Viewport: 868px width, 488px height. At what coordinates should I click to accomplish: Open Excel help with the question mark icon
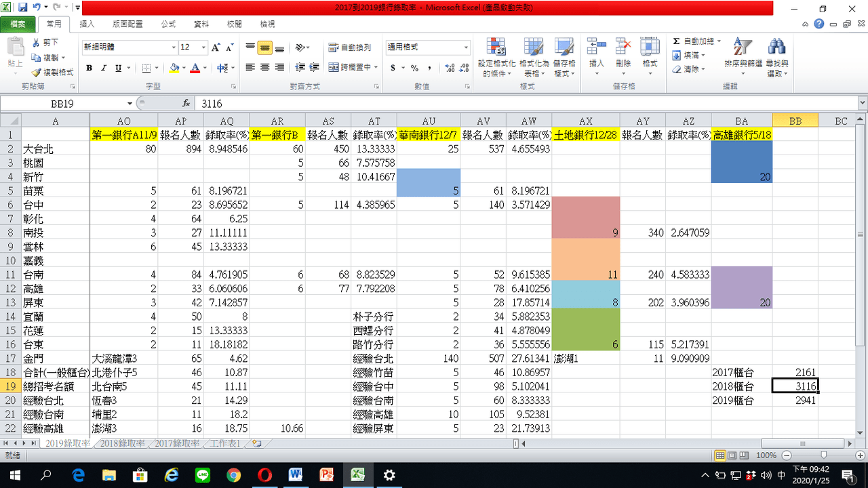pos(819,24)
